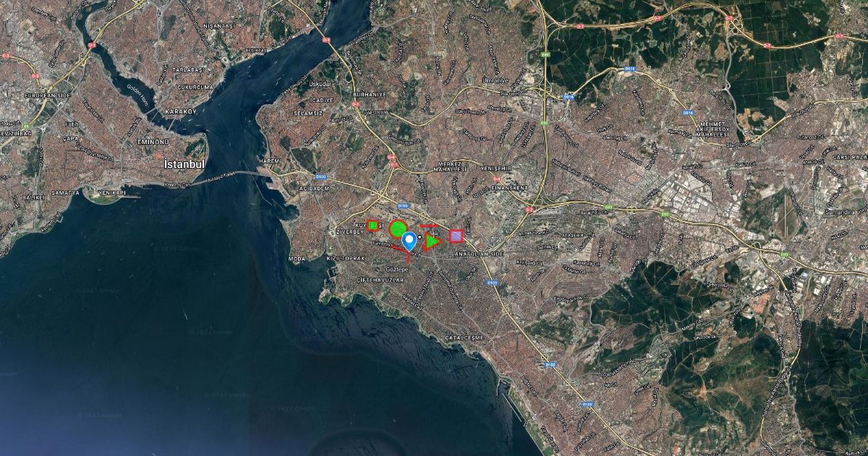Select the green triangle polygon overlay
The height and width of the screenshot is (456, 868).
pos(432,242)
